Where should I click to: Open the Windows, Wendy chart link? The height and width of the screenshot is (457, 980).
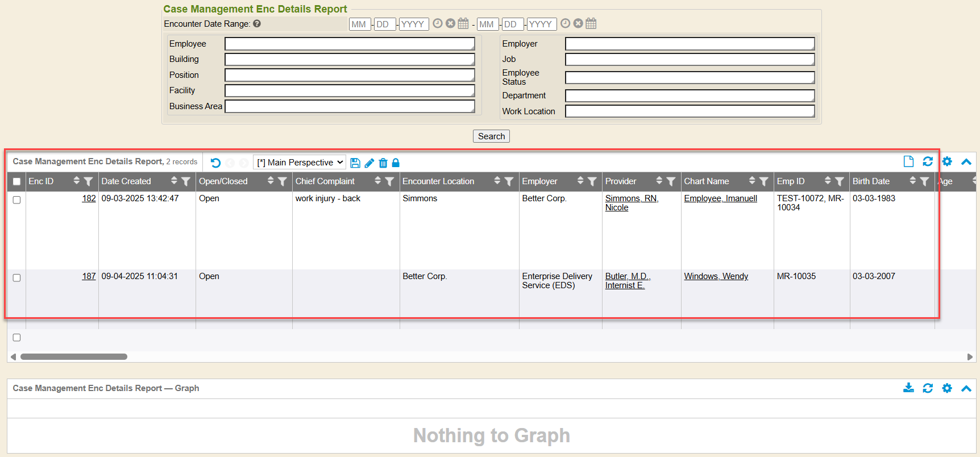[x=716, y=276]
